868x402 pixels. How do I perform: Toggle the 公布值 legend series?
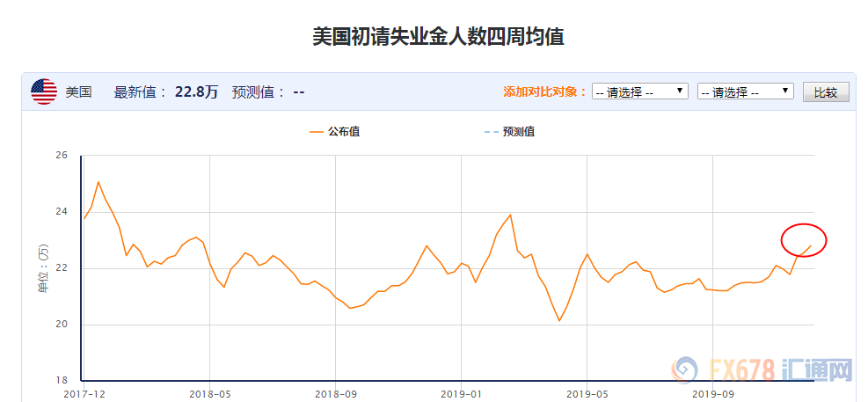(334, 132)
